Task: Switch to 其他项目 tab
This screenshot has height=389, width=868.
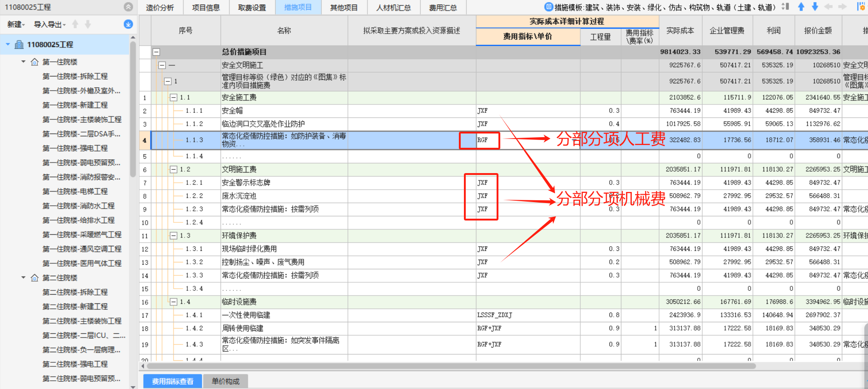Action: [344, 7]
